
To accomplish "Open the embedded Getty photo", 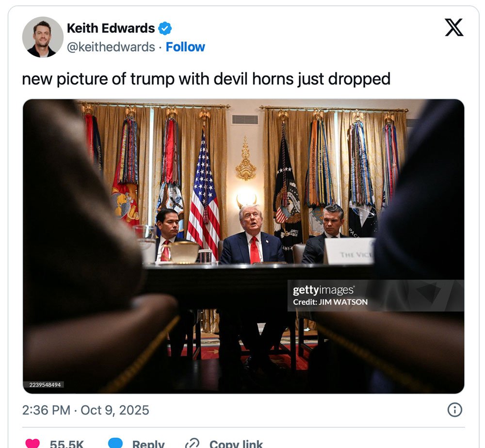I will (x=243, y=246).
